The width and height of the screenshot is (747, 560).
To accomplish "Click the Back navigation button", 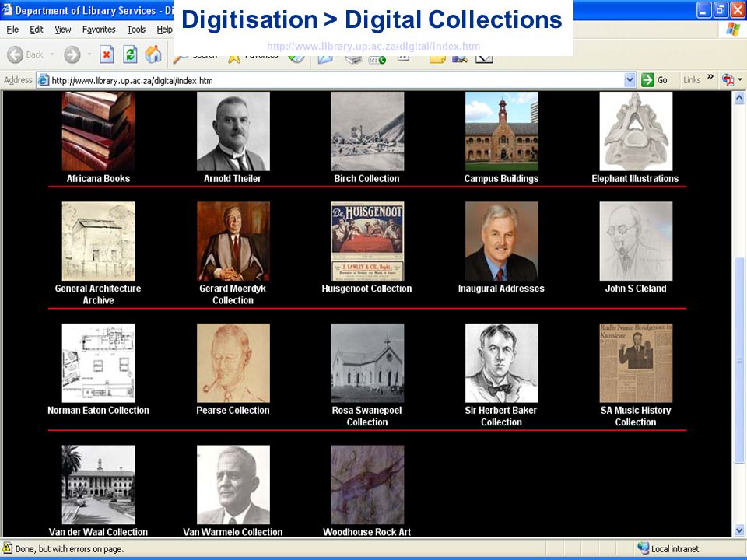I will click(25, 54).
